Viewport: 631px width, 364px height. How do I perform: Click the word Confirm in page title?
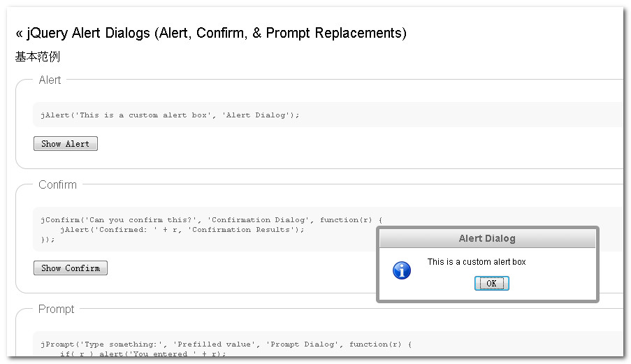click(x=222, y=33)
